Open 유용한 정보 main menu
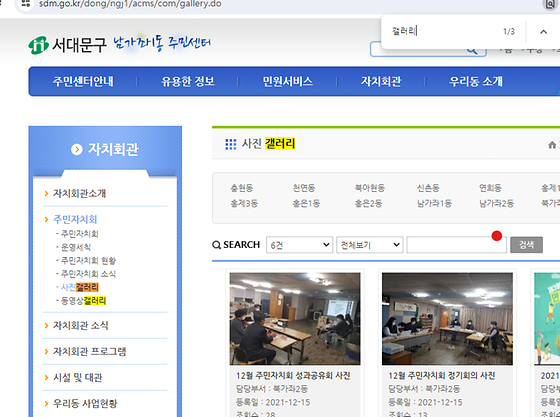560x417 pixels. (188, 81)
